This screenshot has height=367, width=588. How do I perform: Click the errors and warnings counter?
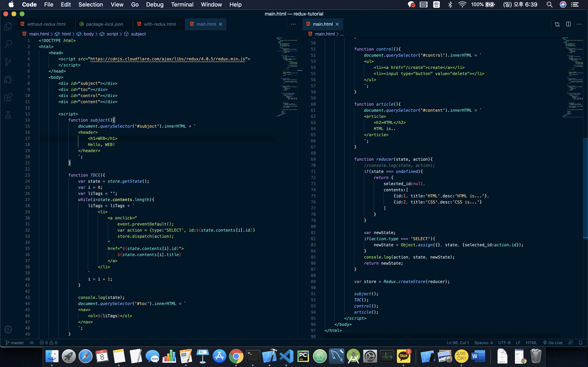[x=49, y=343]
